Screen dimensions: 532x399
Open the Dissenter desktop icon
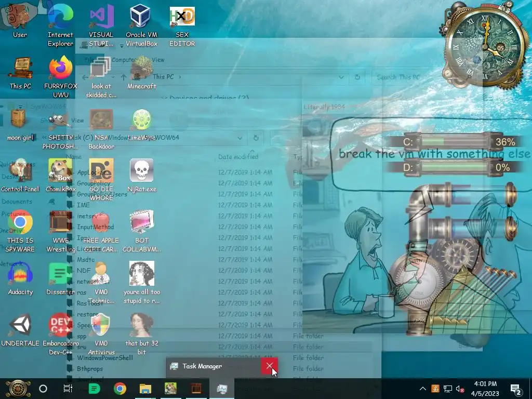[60, 279]
